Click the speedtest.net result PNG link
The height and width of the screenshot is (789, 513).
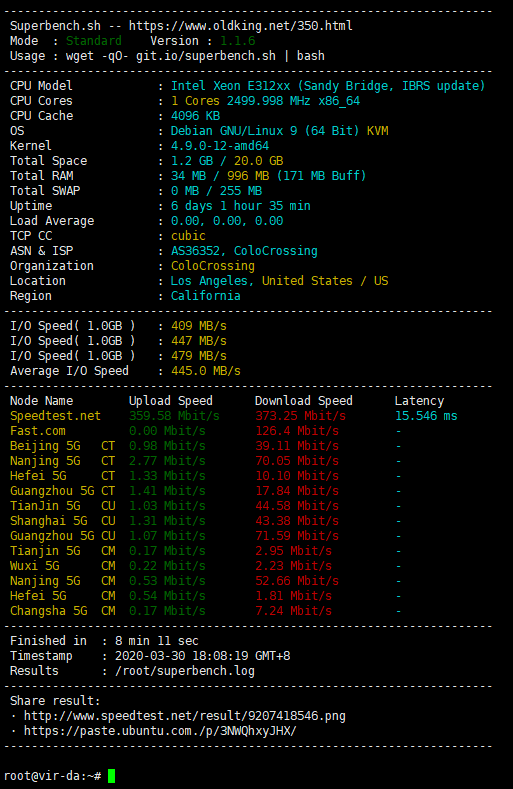click(x=185, y=716)
